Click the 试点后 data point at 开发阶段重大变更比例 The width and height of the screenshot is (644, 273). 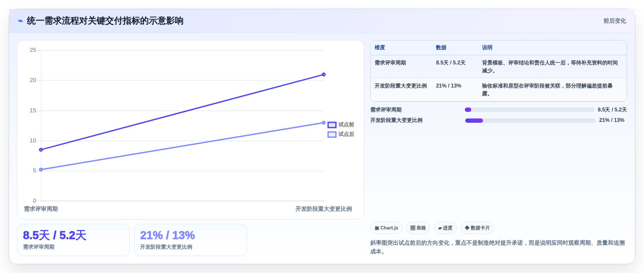pos(324,123)
